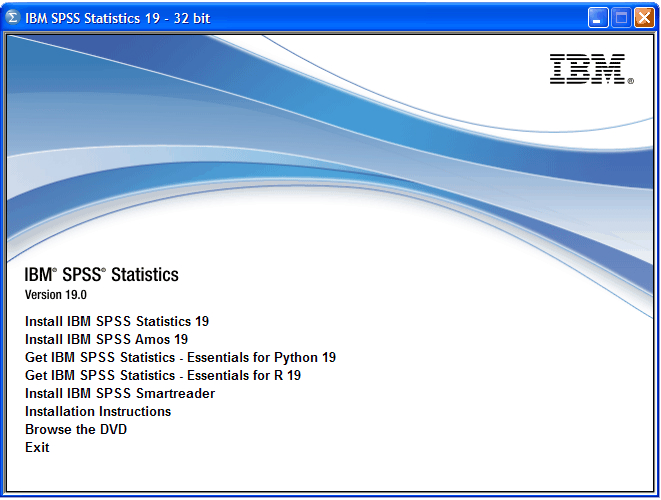Click the IBM logo
Image resolution: width=661 pixels, height=500 pixels.
(x=591, y=69)
